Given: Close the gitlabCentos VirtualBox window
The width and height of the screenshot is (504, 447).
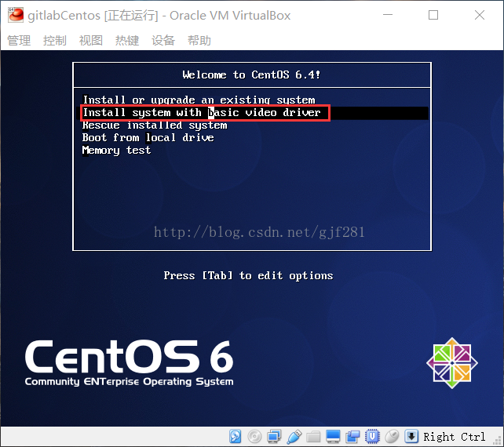Looking at the screenshot, I should coord(480,15).
